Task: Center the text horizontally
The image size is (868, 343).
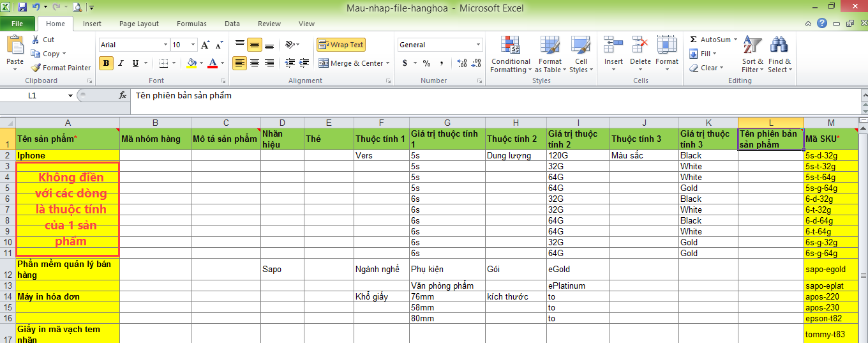Action: click(x=255, y=63)
